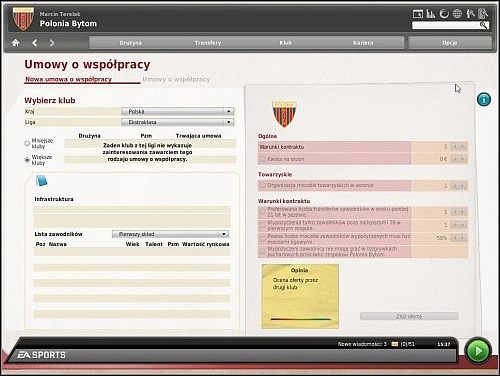Adjust the Kwota na sezon amount stepper
Image resolution: width=500 pixels, height=376 pixels.
(459, 159)
